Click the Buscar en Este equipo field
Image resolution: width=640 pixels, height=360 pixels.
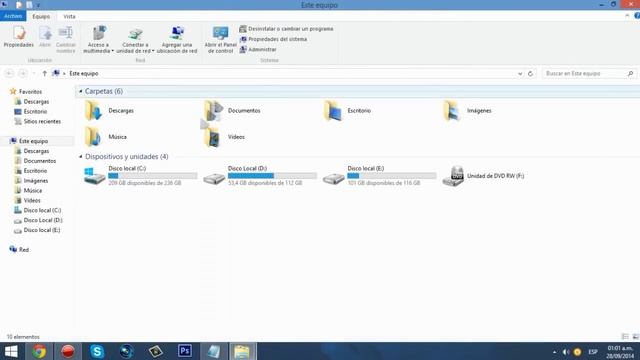(x=589, y=73)
